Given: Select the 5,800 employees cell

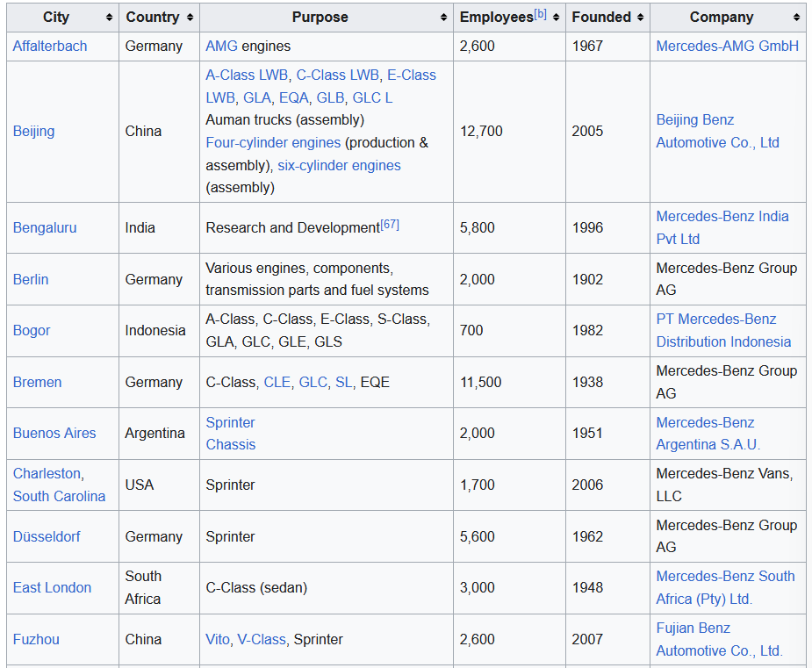Looking at the screenshot, I should pos(509,228).
